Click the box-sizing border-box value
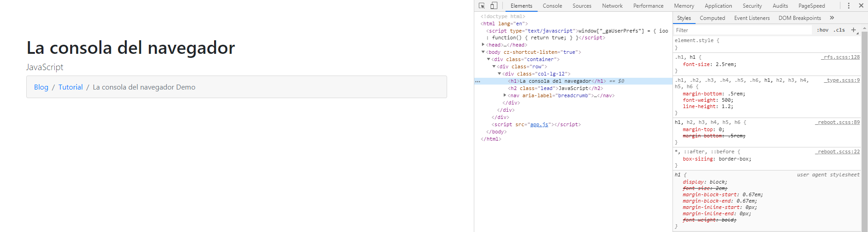This screenshot has height=232, width=868. pos(734,159)
